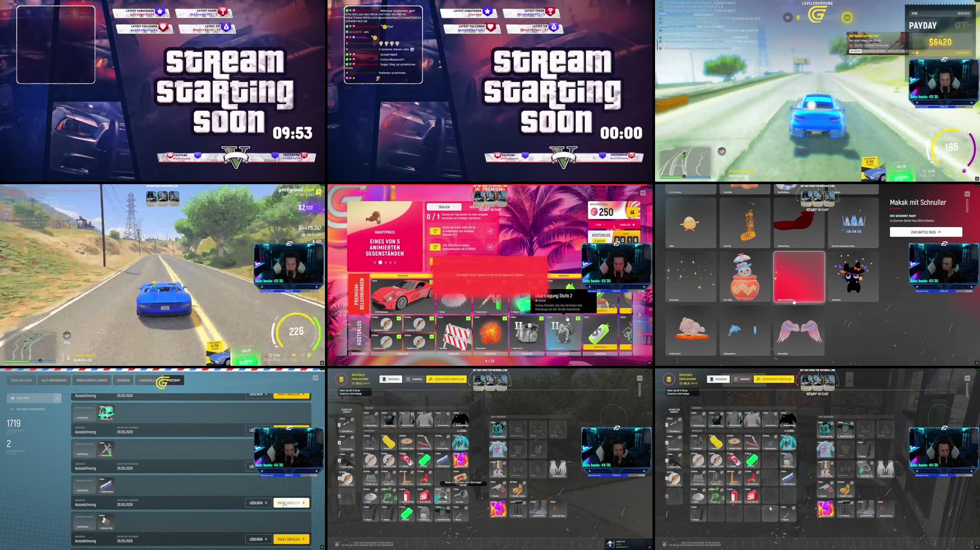The width and height of the screenshot is (980, 550).
Task: Switch to the Garagen tab
Action: click(x=123, y=380)
